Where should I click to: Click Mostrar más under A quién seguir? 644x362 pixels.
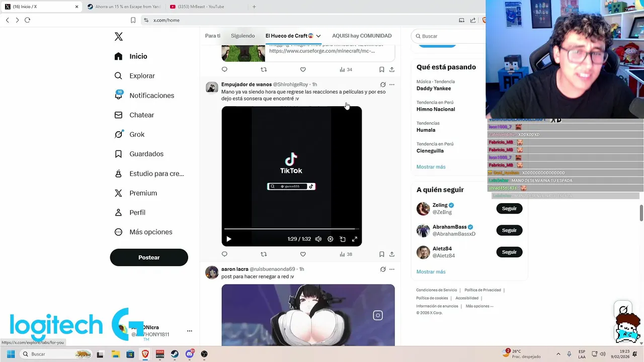pyautogui.click(x=431, y=272)
